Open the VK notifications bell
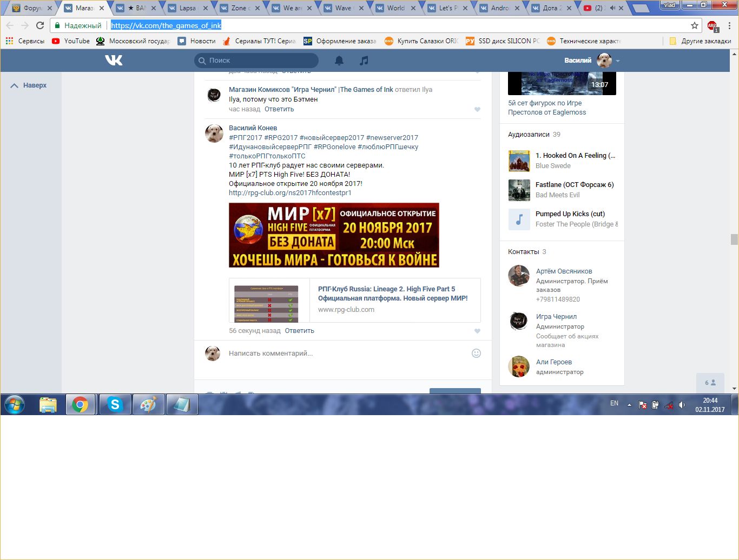 tap(339, 61)
